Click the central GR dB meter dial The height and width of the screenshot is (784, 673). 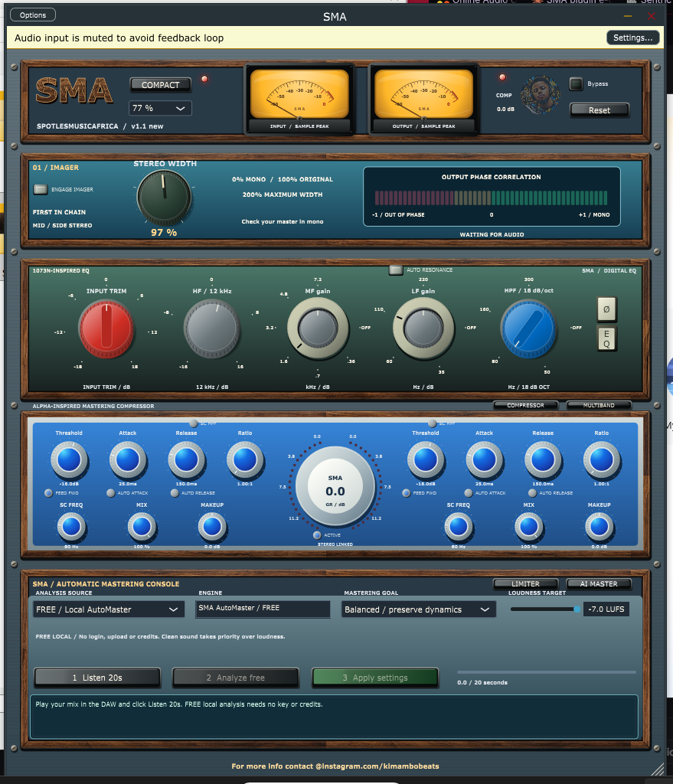[x=335, y=486]
